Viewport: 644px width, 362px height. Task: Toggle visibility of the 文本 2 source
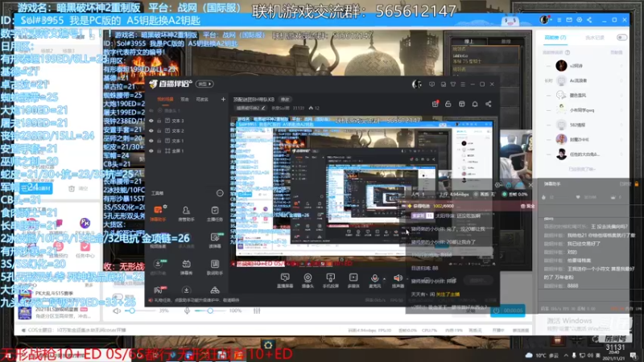point(151,130)
